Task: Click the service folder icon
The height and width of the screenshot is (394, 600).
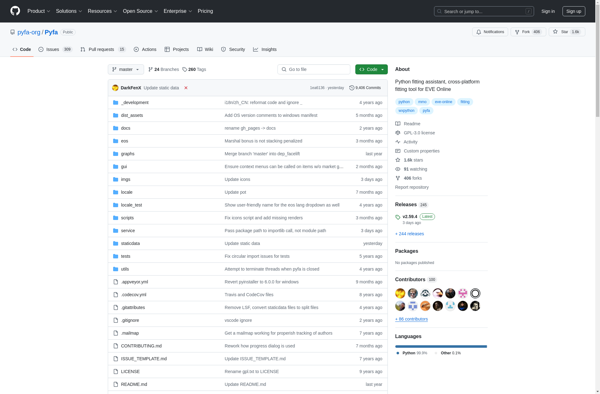Action: (x=116, y=231)
